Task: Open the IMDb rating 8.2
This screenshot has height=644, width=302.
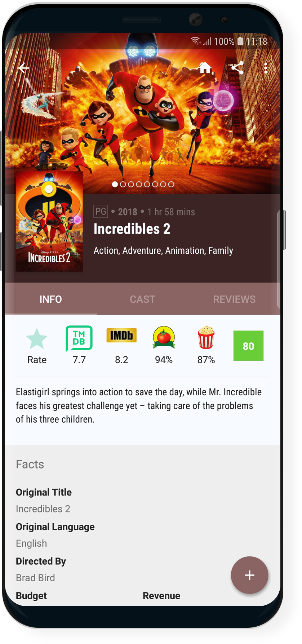Action: click(121, 346)
